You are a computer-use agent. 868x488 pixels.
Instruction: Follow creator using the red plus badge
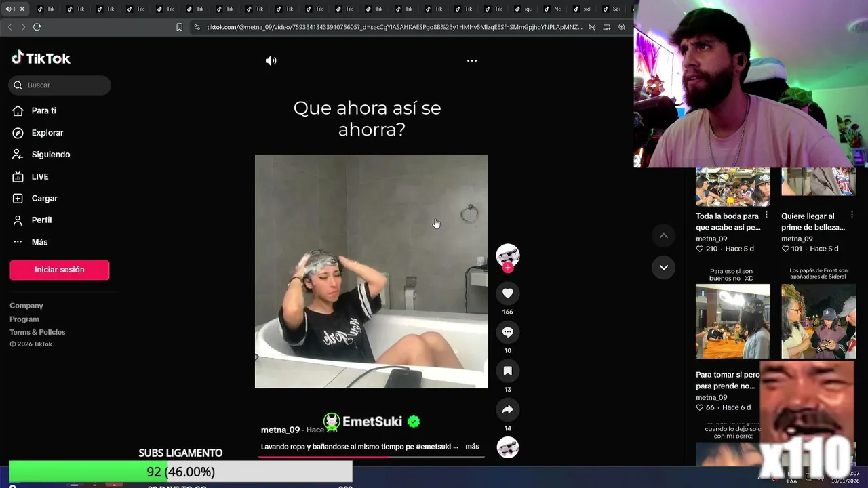pyautogui.click(x=508, y=268)
